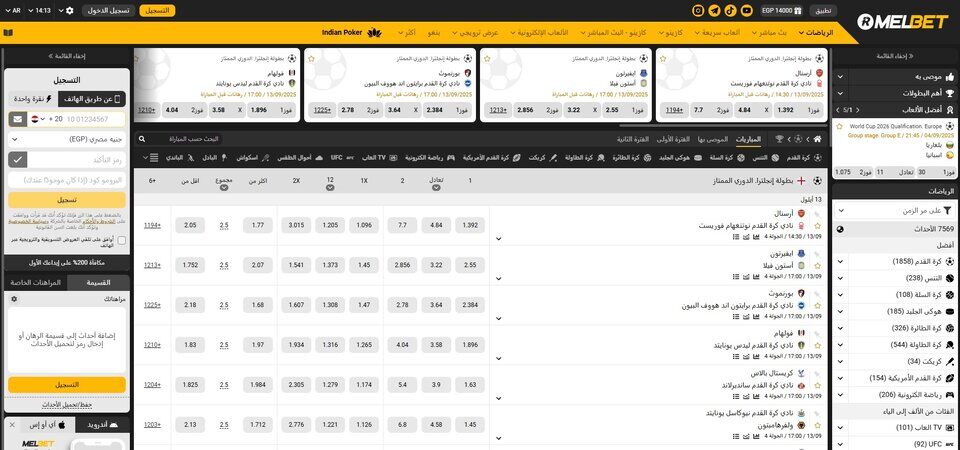Screen dimensions: 960x450
Task: Select the عن طريق الهاتف by phone option
Action: pos(92,99)
